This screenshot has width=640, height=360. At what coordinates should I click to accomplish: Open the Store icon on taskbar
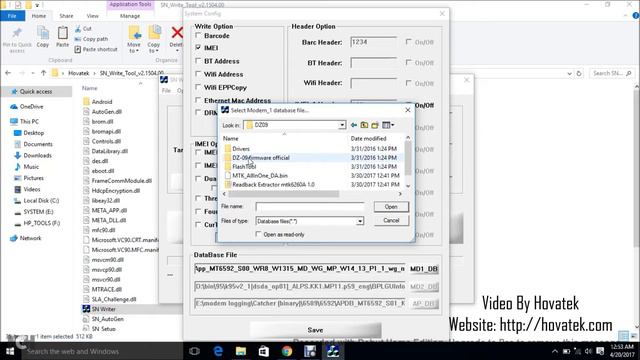[x=264, y=351]
